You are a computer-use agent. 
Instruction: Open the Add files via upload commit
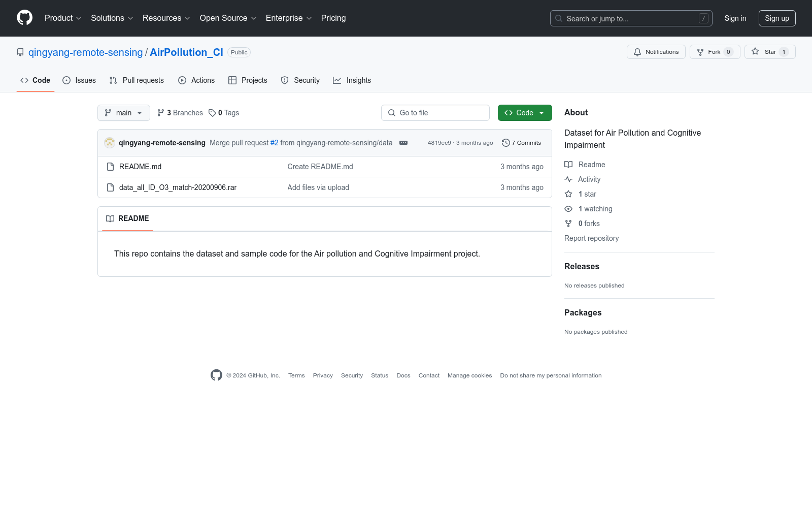(318, 187)
